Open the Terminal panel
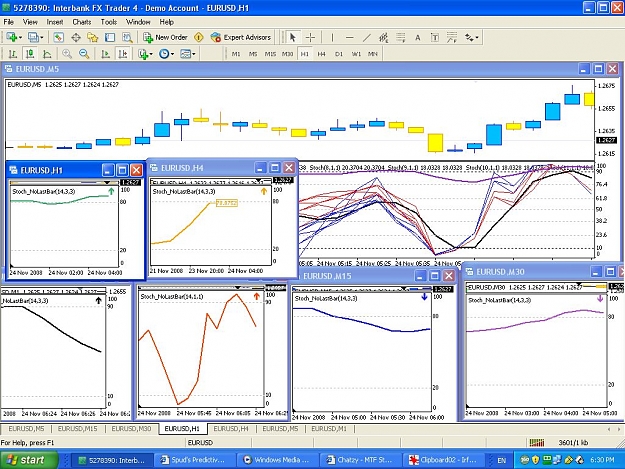This screenshot has height=469, width=625. click(110, 37)
